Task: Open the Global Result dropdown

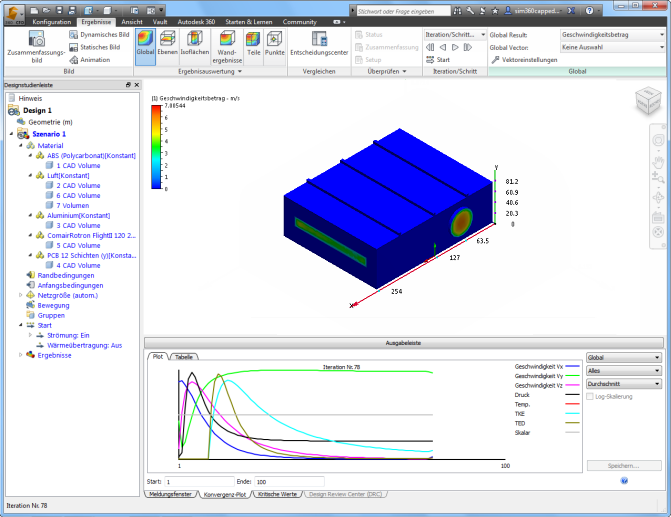Action: (612, 35)
